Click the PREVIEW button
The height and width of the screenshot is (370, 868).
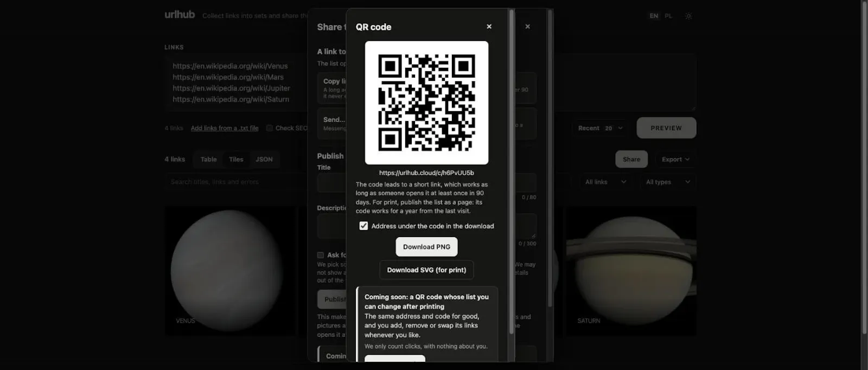tap(666, 128)
